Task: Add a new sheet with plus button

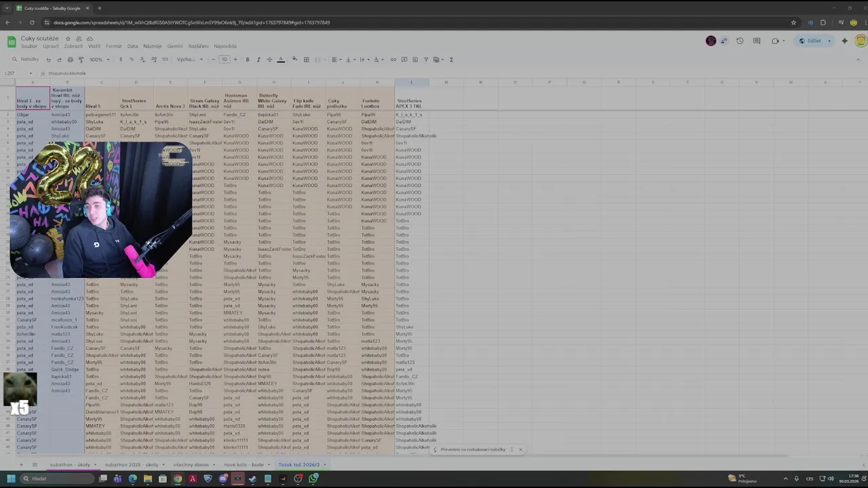Action: 20,464
